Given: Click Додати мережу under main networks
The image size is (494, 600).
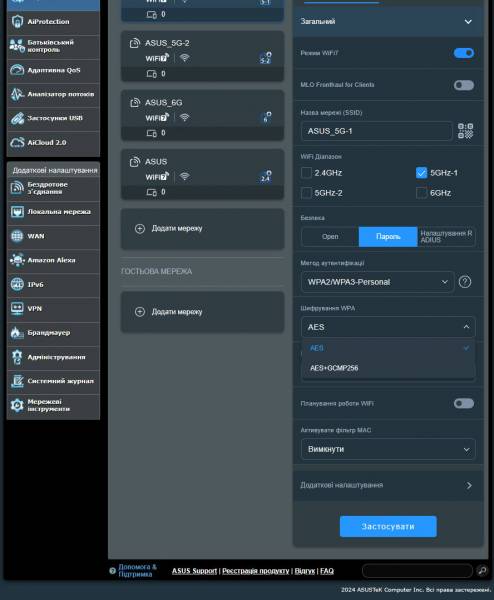Looking at the screenshot, I should tap(202, 229).
